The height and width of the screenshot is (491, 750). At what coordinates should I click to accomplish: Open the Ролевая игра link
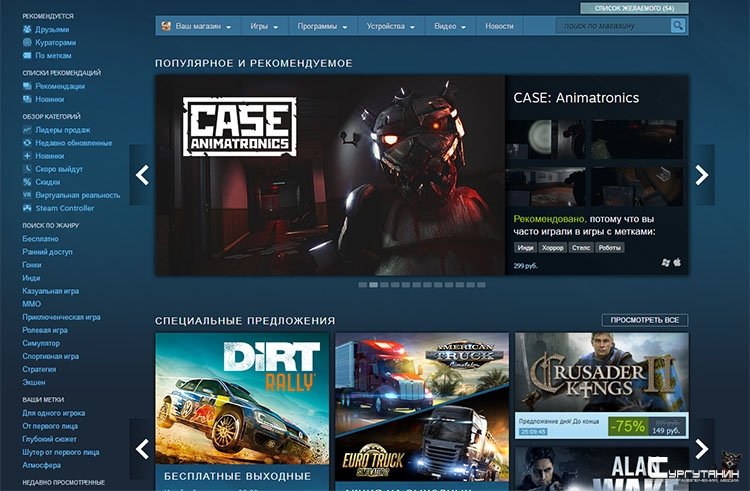click(45, 330)
